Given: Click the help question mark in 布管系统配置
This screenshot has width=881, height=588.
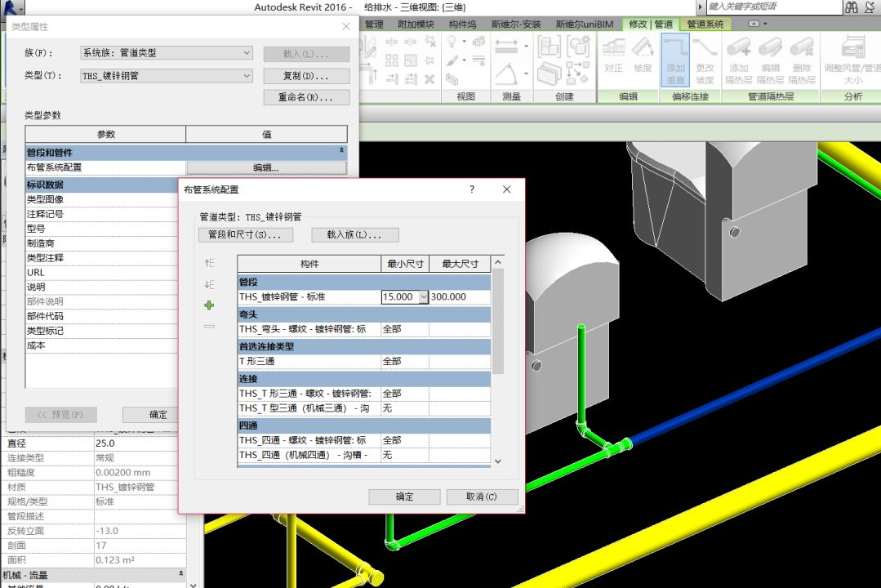Looking at the screenshot, I should pos(471,189).
